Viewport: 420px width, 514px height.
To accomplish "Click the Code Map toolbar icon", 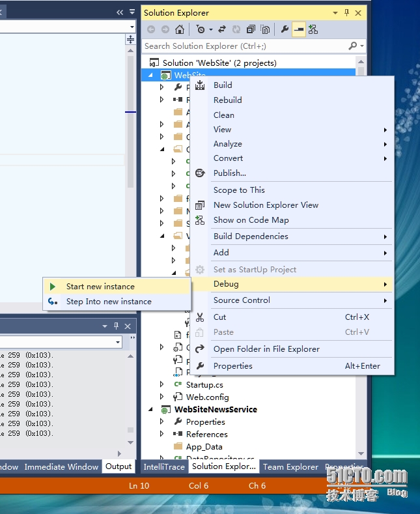I will point(313,29).
